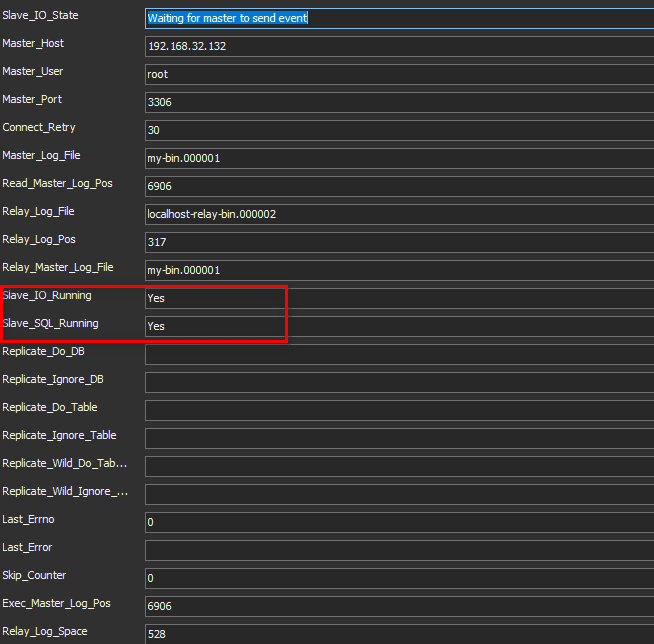Click the Slave_IO_State value field
This screenshot has width=654, height=644.
coord(398,18)
